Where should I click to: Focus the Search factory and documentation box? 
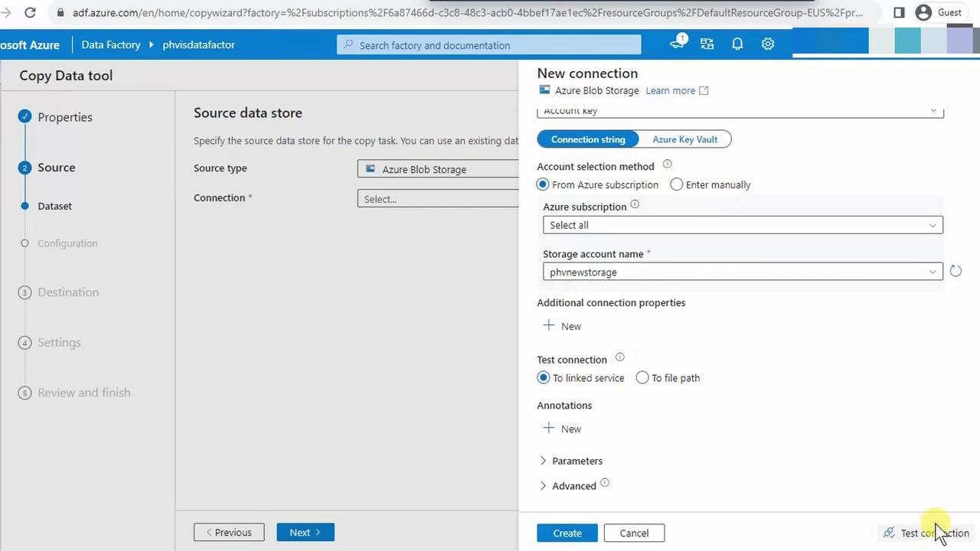488,45
